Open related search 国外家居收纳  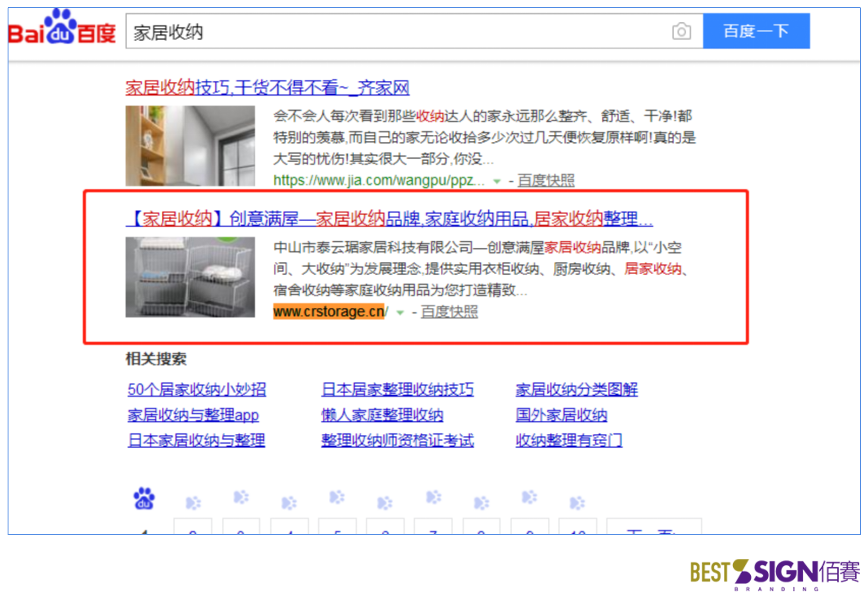(561, 415)
